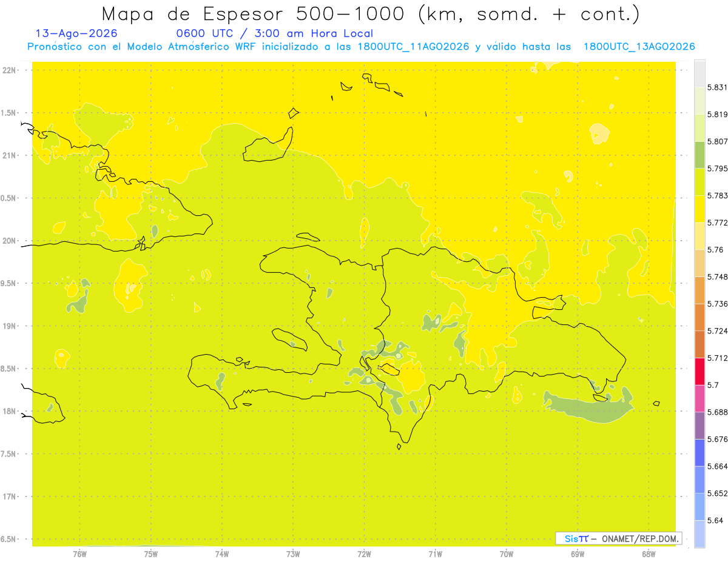Click the 69W longitude axis label
The image size is (728, 562).
click(578, 554)
